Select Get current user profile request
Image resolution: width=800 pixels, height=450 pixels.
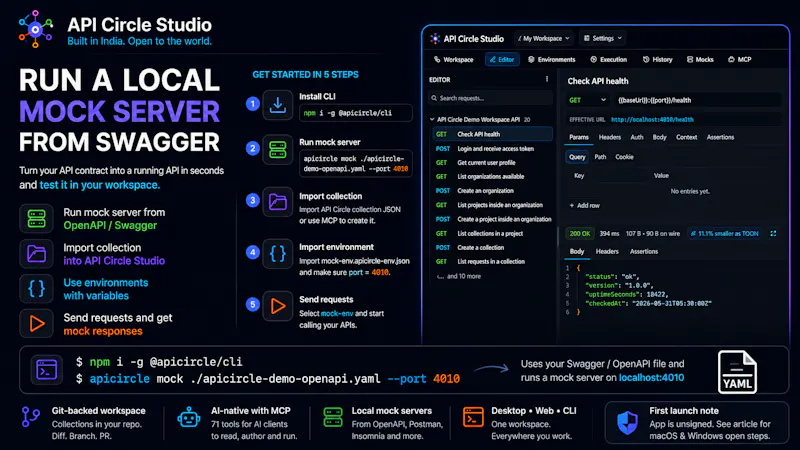(492, 163)
